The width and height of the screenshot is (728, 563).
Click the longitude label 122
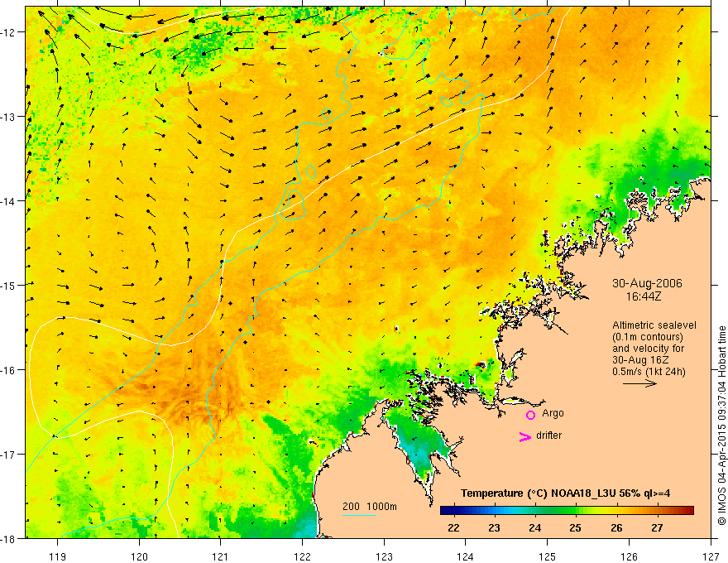(302, 556)
